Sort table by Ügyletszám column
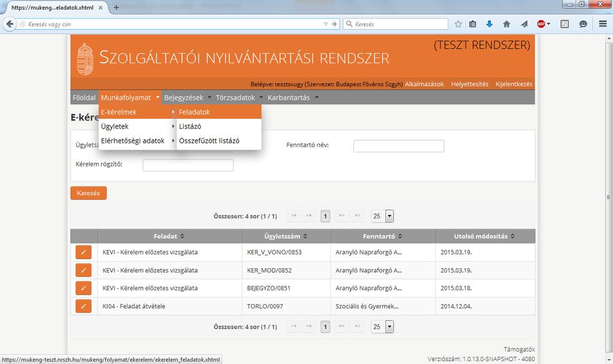This screenshot has height=364, width=613. click(286, 236)
